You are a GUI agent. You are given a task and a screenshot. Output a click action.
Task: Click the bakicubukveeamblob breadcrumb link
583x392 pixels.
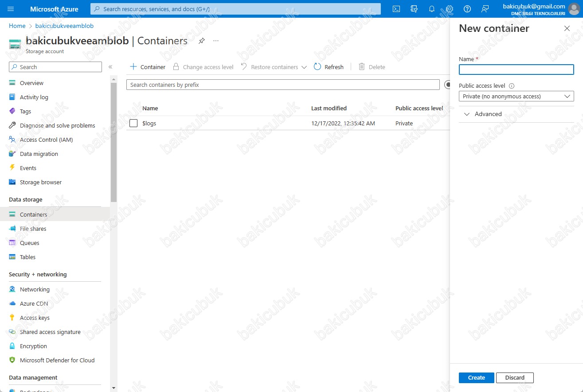[64, 26]
